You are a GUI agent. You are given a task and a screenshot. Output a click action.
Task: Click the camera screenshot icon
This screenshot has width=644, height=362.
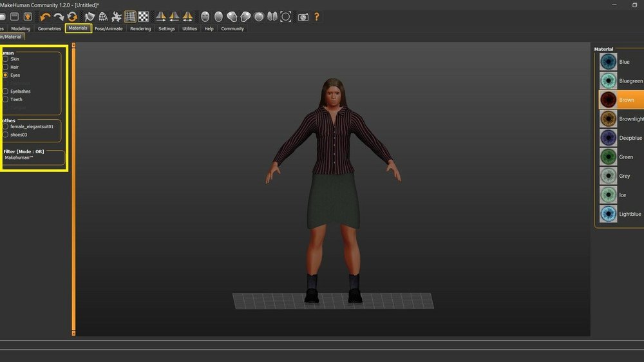tap(303, 17)
